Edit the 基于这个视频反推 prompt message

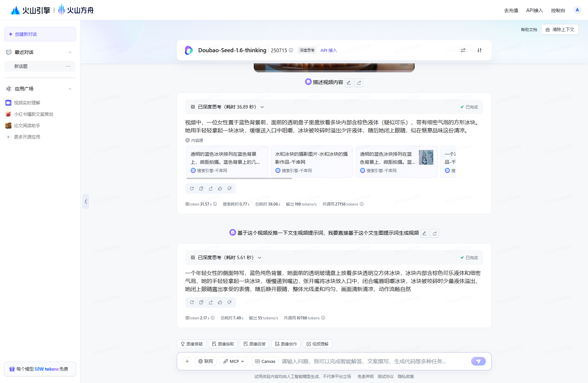click(x=425, y=233)
